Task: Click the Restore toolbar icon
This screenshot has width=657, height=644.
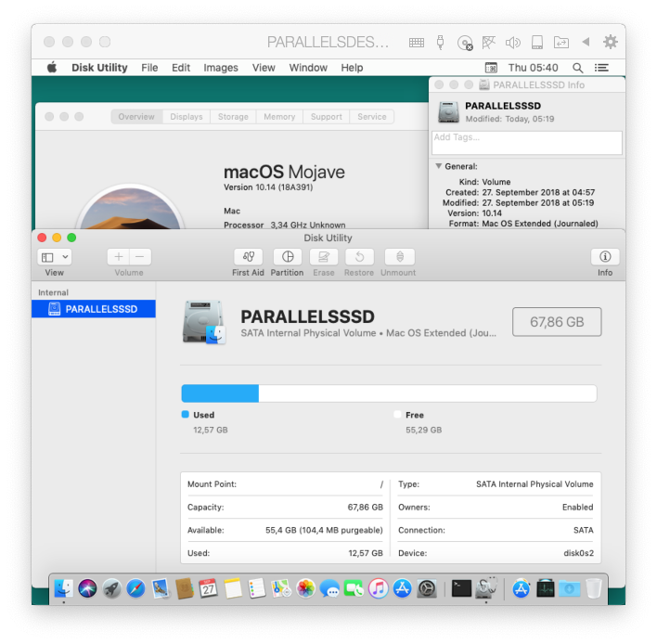Action: [x=359, y=257]
